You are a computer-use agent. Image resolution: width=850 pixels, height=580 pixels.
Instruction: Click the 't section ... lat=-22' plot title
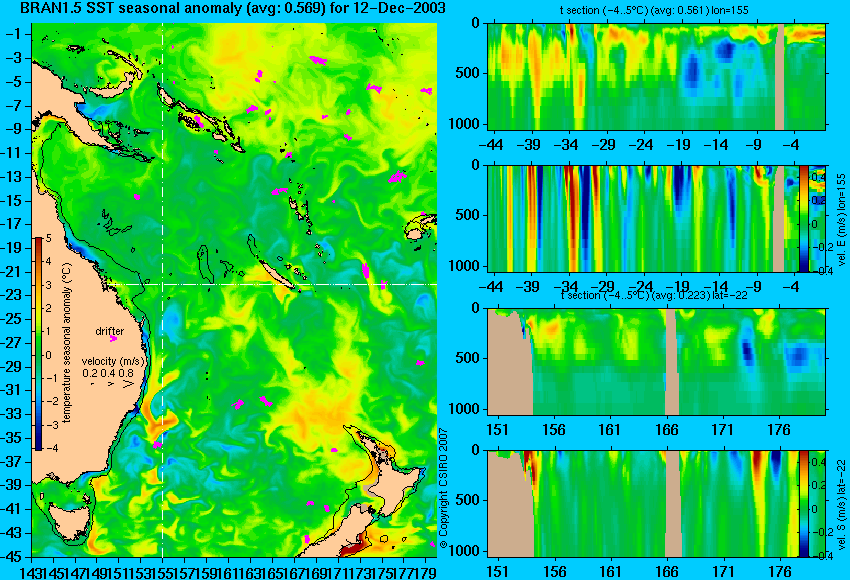click(x=654, y=295)
